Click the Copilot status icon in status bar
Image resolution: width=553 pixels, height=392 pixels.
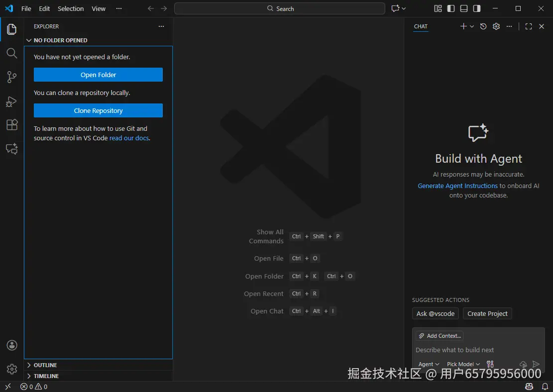pos(530,387)
